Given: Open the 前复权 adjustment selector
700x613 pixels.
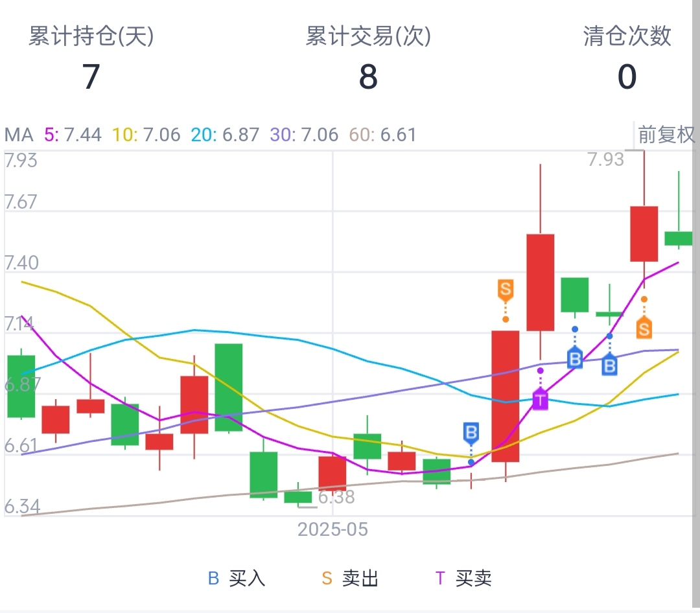Looking at the screenshot, I should pos(666,135).
